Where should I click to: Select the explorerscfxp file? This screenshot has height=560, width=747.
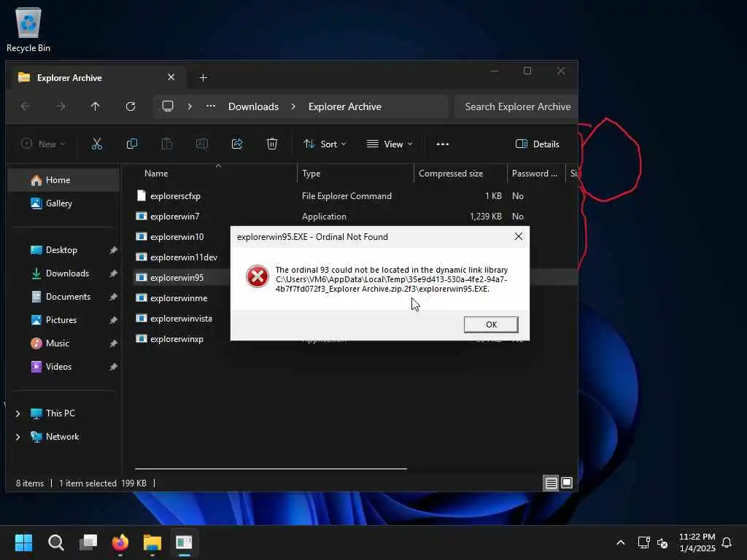[175, 196]
